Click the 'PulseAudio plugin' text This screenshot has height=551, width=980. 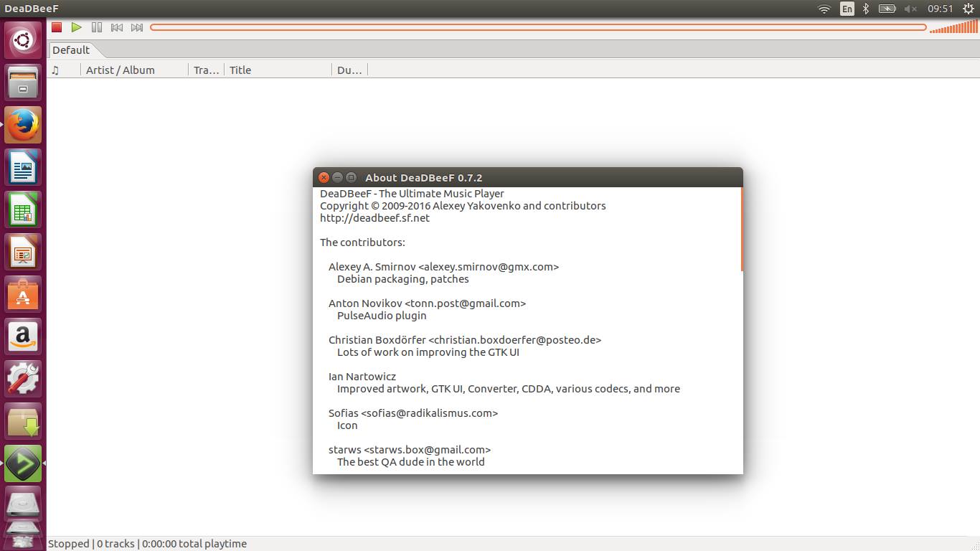tap(382, 316)
